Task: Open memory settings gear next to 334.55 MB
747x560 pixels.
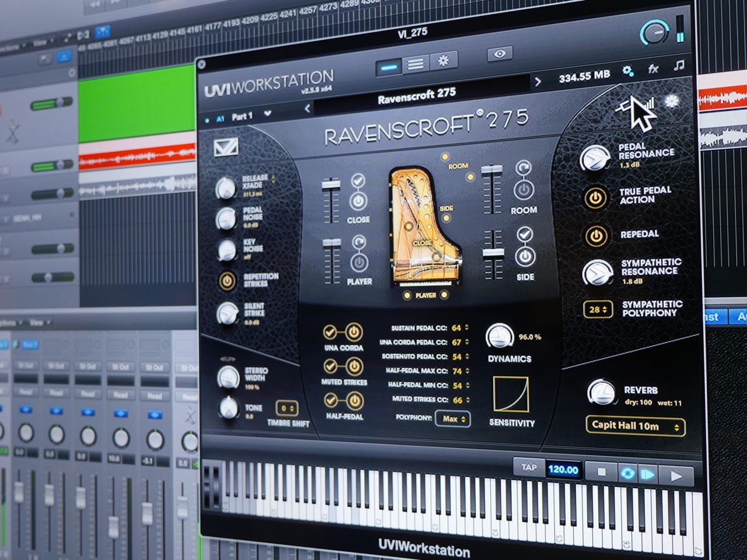Action: [627, 71]
